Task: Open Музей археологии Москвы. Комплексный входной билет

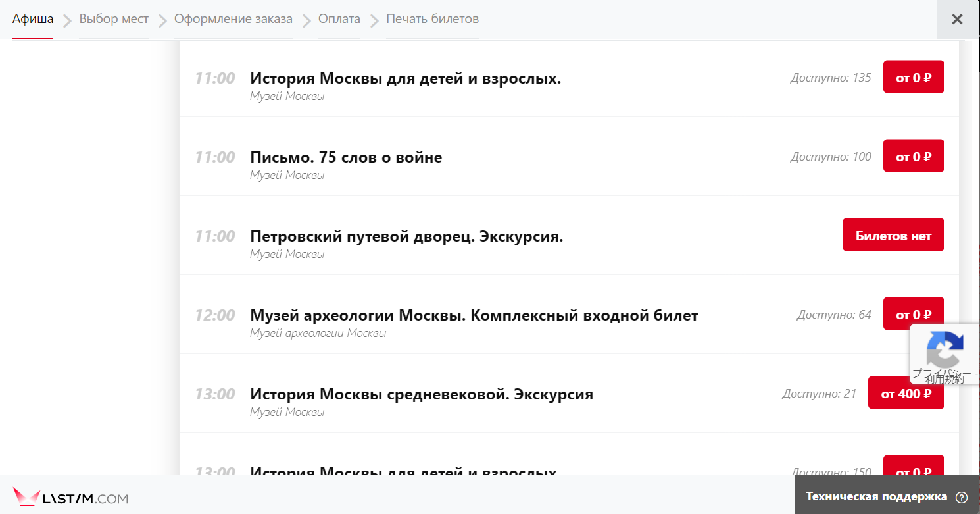Action: pos(474,315)
